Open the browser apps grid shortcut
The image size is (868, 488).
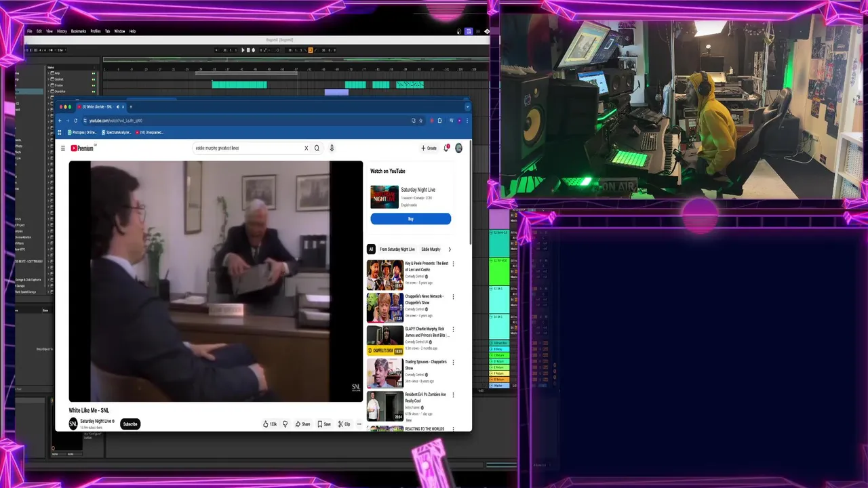click(x=60, y=132)
